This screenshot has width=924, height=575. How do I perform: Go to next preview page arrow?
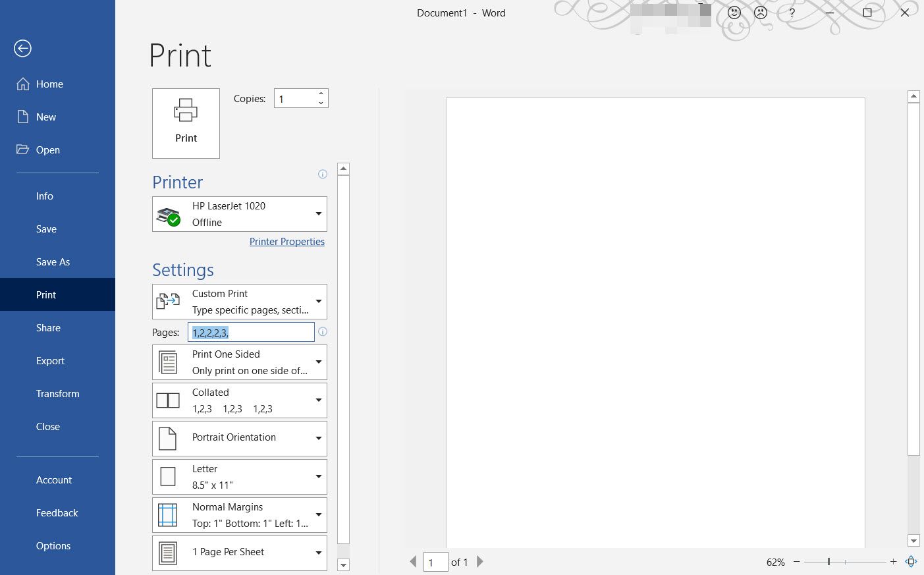click(x=480, y=562)
